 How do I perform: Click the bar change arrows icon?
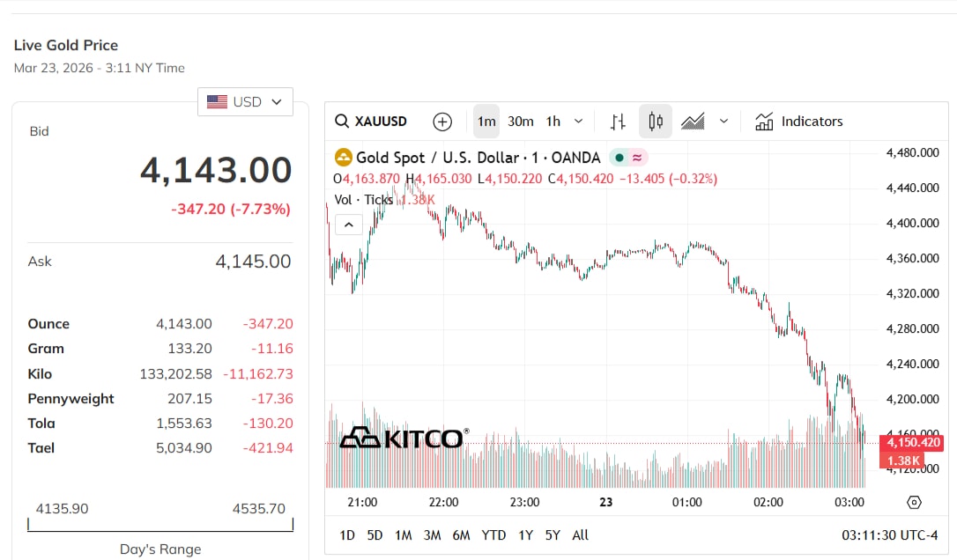pyautogui.click(x=618, y=121)
